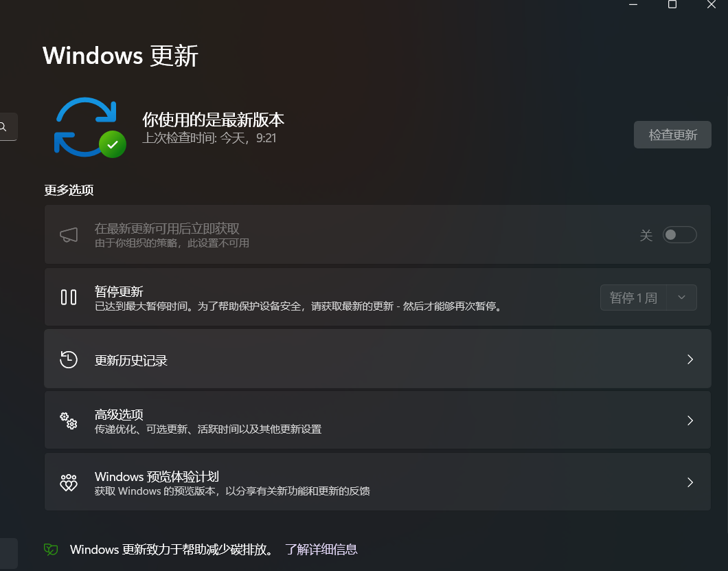Click the 上次检查时间: 今天，9:21 text

coord(209,138)
